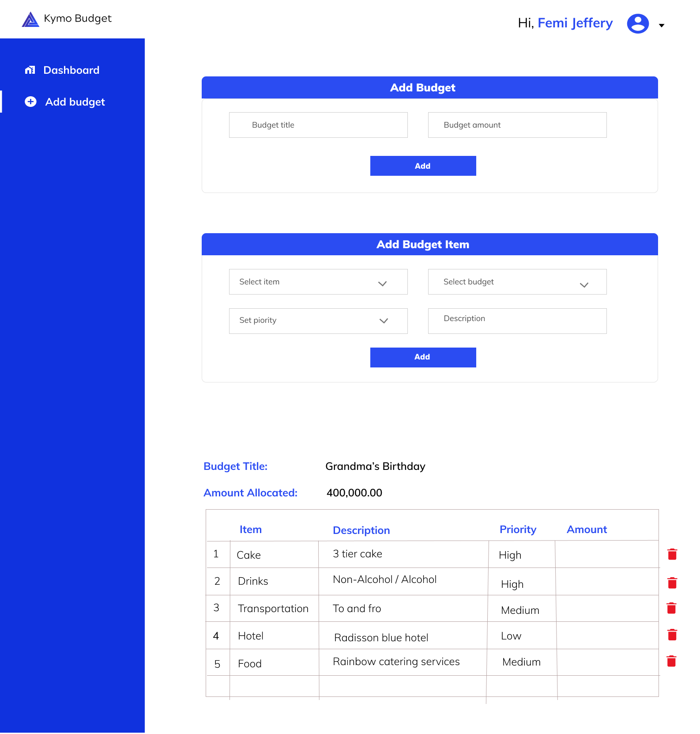Screen dimensions: 700x734
Task: Click Add button under Add Budget
Action: coord(423,166)
